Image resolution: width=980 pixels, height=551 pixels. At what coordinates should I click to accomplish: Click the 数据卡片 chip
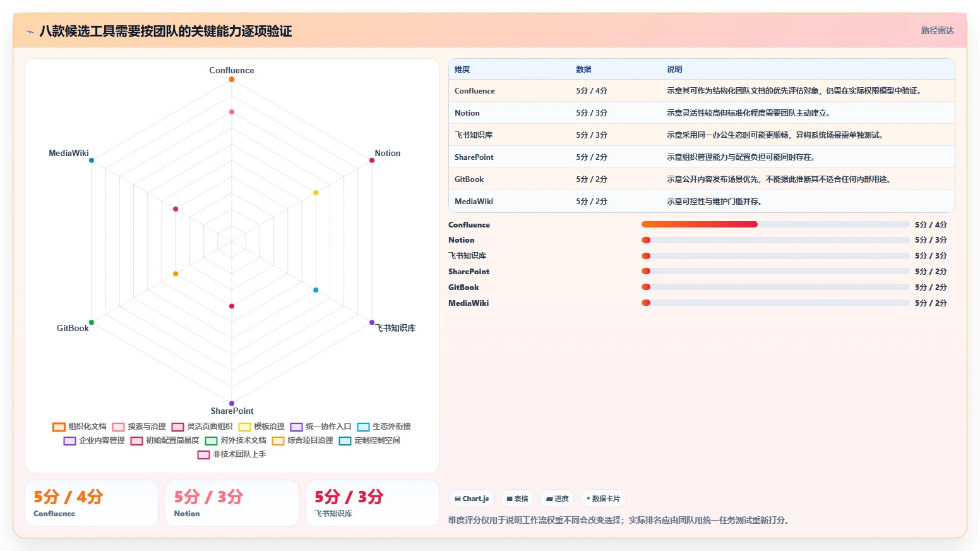602,499
